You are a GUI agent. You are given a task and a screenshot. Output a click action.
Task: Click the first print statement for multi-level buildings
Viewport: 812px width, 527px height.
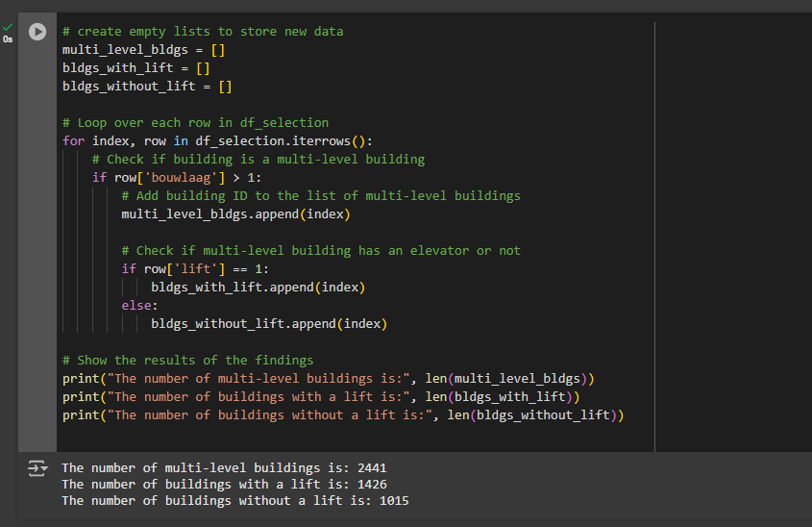pyautogui.click(x=329, y=379)
